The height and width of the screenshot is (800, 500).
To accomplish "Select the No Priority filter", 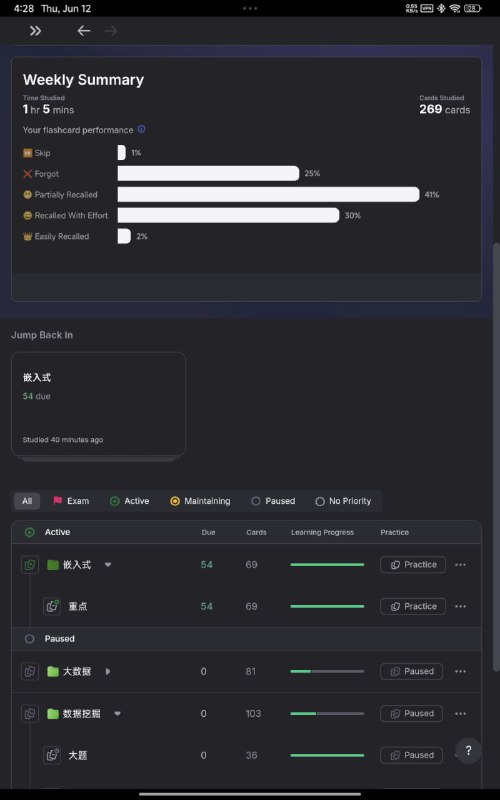I will (x=343, y=501).
